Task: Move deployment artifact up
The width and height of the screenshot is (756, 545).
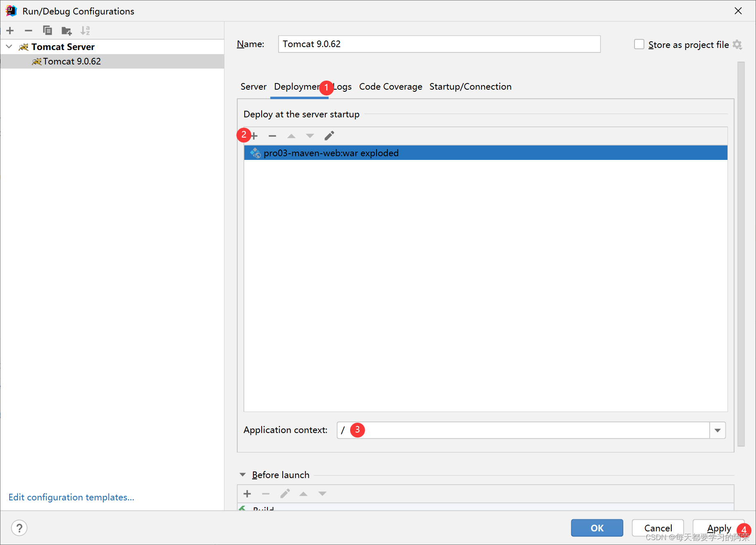Action: point(291,136)
